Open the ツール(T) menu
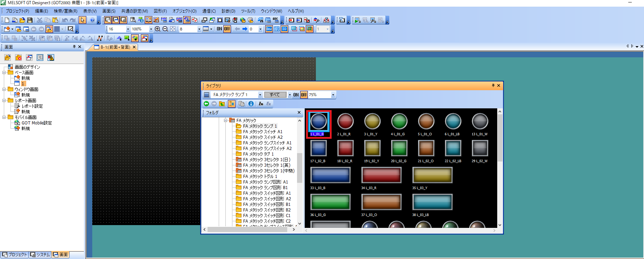Image resolution: width=644 pixels, height=259 pixels. tap(248, 11)
